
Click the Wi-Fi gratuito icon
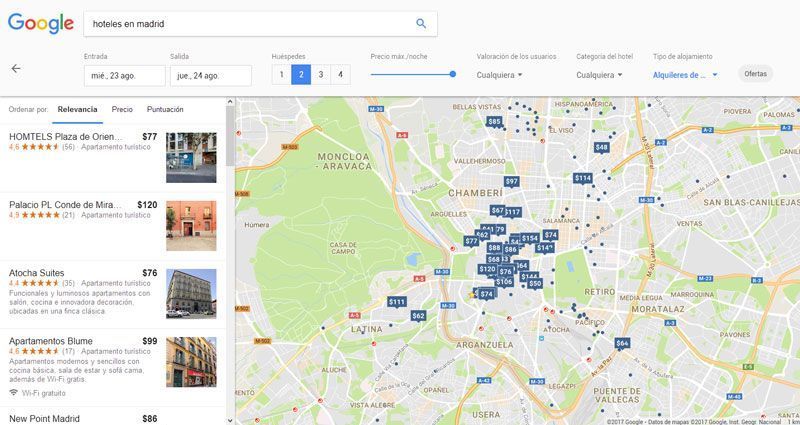[x=14, y=393]
